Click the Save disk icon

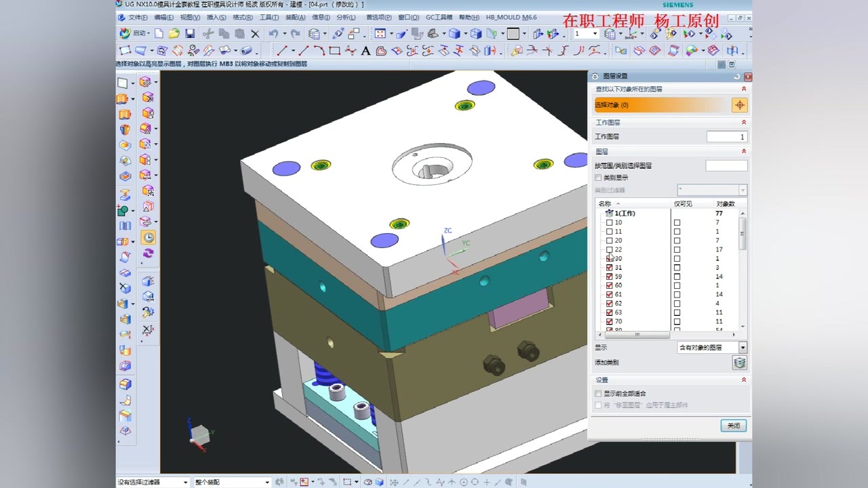point(190,33)
